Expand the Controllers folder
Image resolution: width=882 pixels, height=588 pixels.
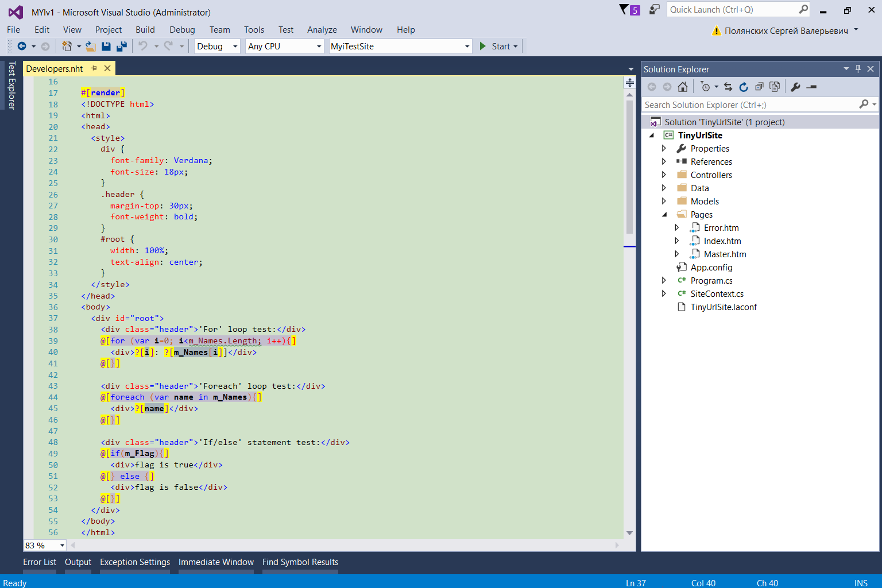(664, 175)
